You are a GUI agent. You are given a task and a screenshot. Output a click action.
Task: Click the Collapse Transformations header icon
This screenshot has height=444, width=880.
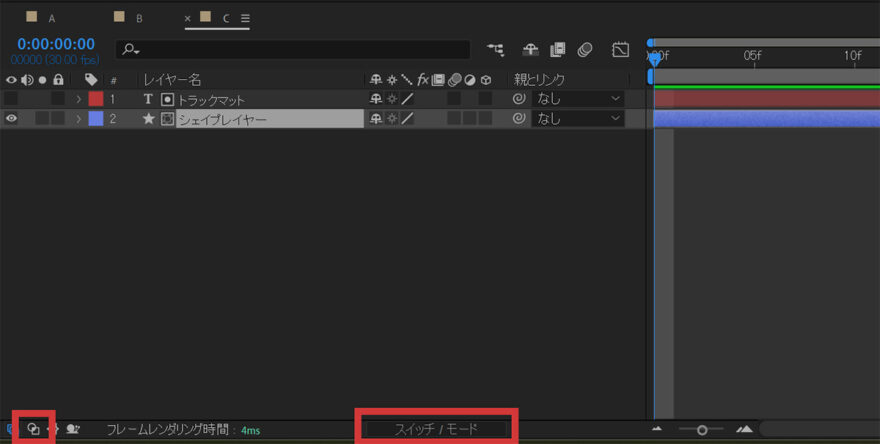click(x=392, y=80)
